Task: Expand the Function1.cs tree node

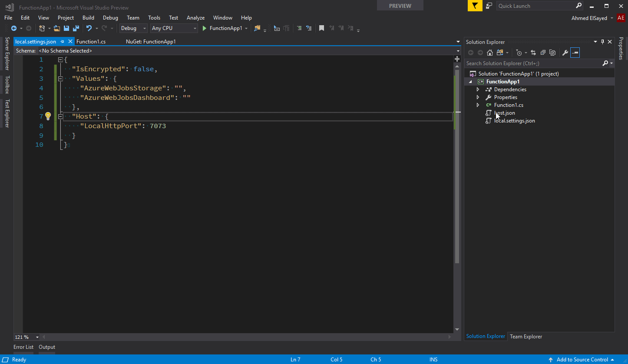Action: coord(478,105)
